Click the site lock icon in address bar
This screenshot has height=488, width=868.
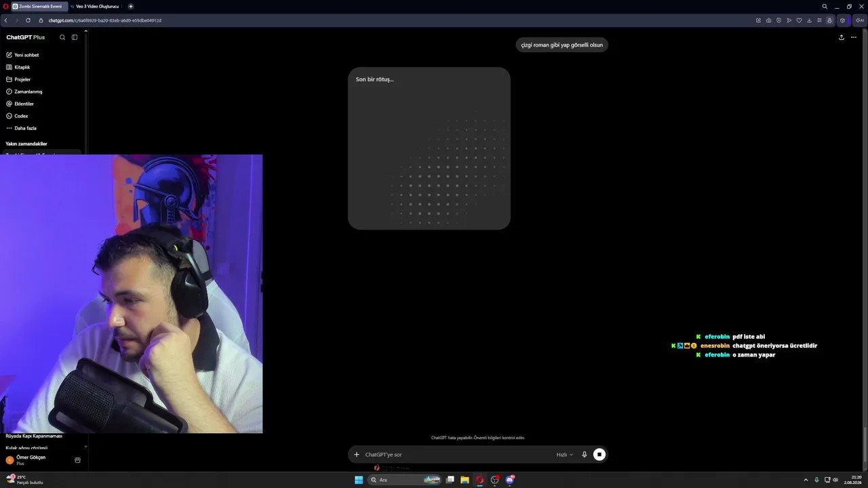coord(41,20)
